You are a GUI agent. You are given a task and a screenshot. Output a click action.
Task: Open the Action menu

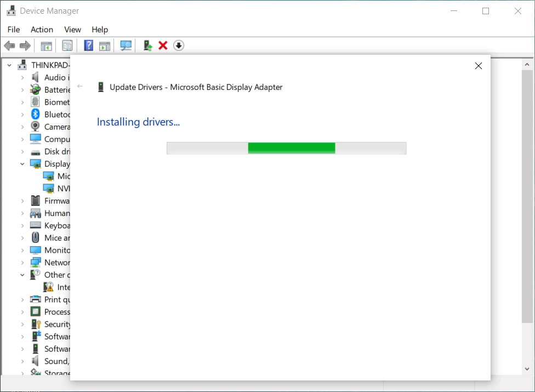(x=42, y=30)
